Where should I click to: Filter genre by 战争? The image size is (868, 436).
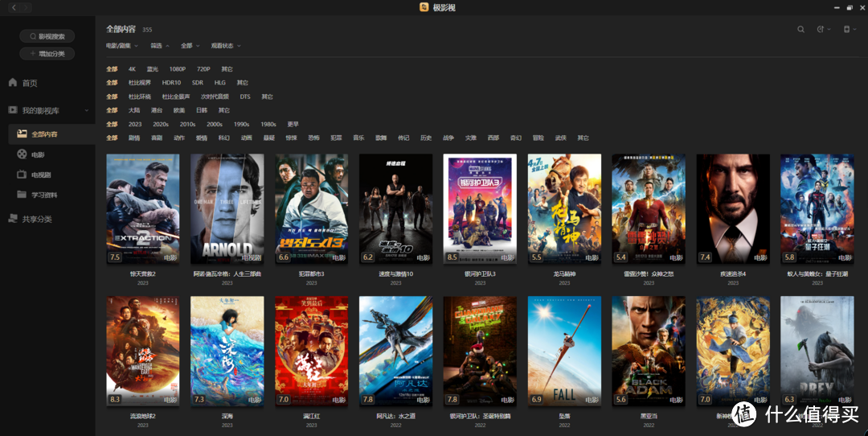coord(448,138)
